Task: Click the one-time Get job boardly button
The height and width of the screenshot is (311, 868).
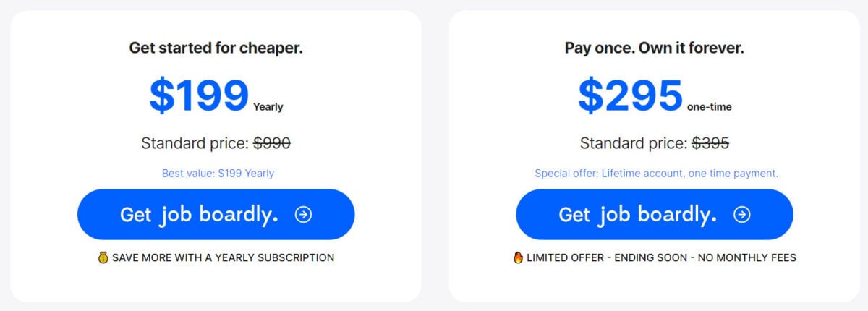Action: point(654,215)
